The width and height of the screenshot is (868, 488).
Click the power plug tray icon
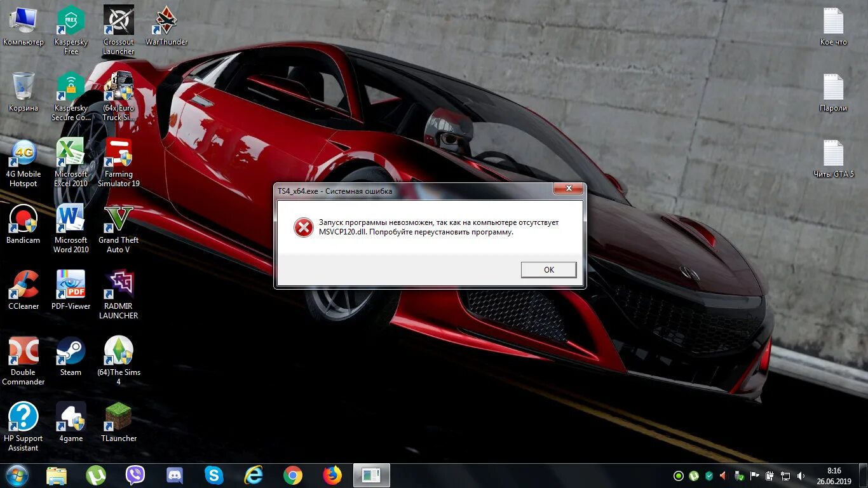click(x=770, y=476)
